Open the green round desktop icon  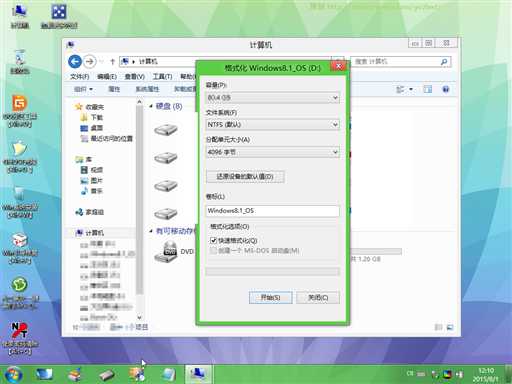[20, 293]
